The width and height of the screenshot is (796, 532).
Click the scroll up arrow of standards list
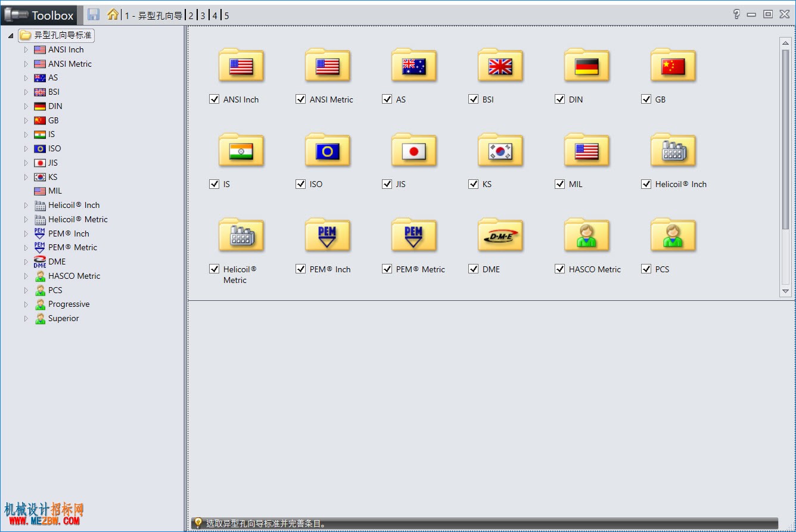point(785,42)
